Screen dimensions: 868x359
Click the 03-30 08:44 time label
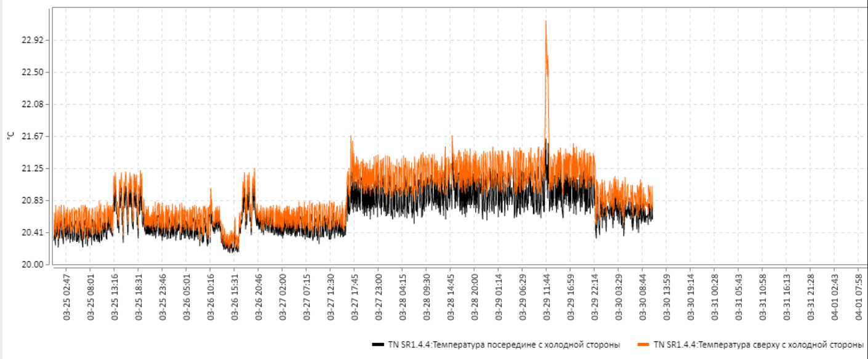click(x=643, y=296)
